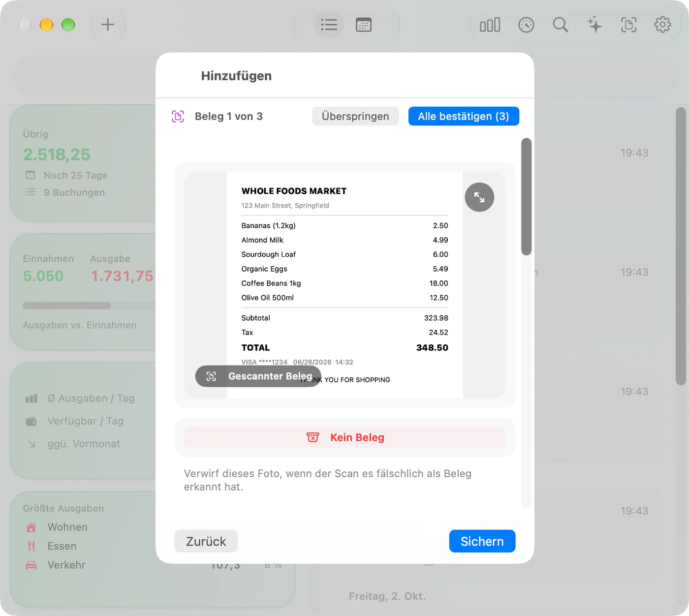Image resolution: width=689 pixels, height=616 pixels.
Task: Click the wallet icon beside Verfügbar / Tag
Action: point(31,421)
